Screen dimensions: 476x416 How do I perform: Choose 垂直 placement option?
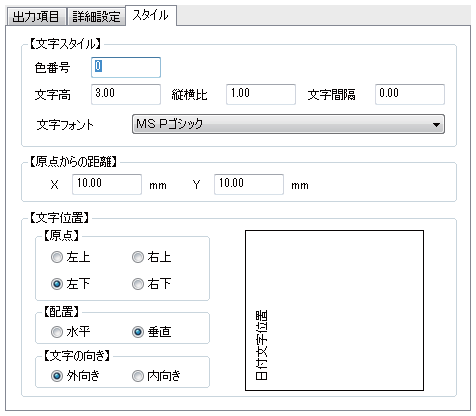[138, 332]
